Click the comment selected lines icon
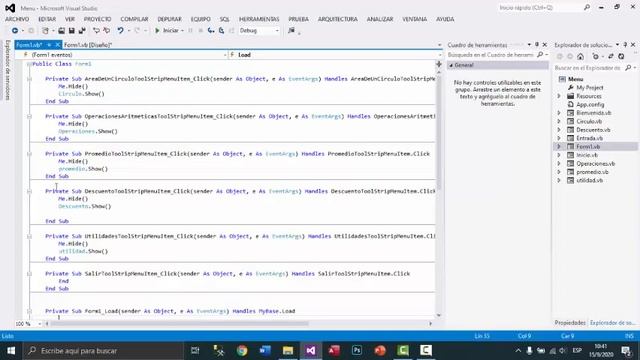Viewport: 640px width, 360px height. pyautogui.click(x=96, y=31)
